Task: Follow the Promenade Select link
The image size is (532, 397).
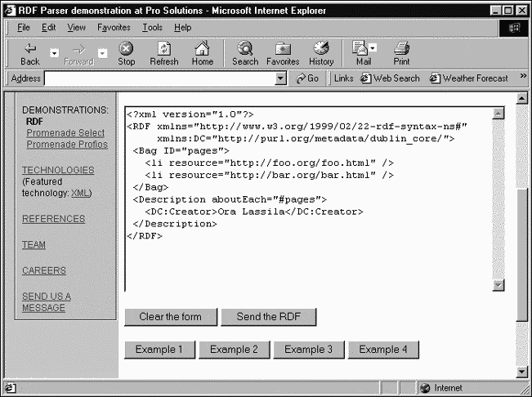Action: [65, 133]
